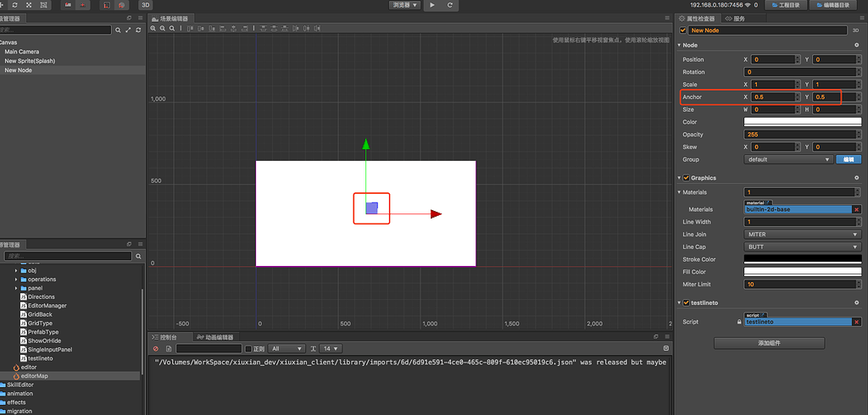Switch to the 动画编辑器 animation editor tab
The width and height of the screenshot is (868, 415).
214,337
